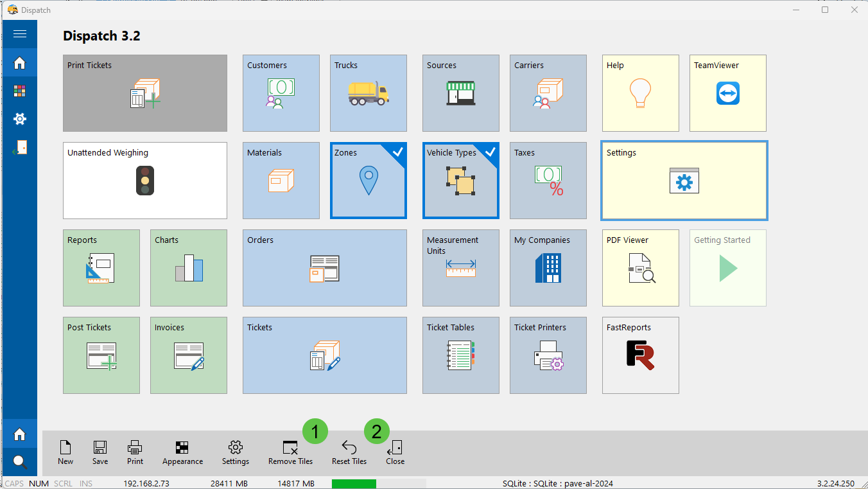Open the Customers tile
Image resolution: width=868 pixels, height=489 pixels.
point(281,93)
